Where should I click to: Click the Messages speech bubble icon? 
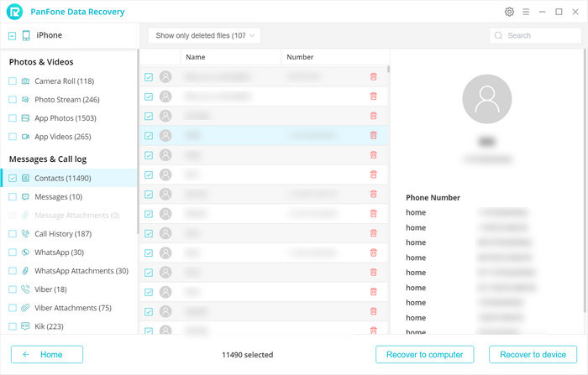click(25, 196)
